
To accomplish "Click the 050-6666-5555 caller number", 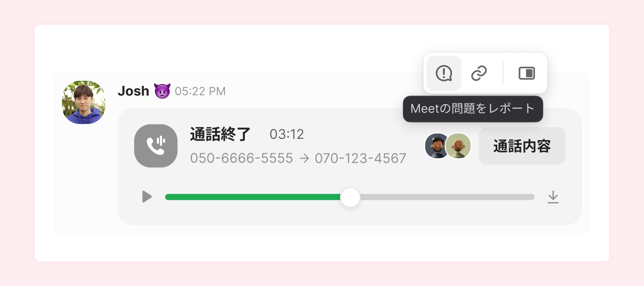I will pyautogui.click(x=241, y=158).
